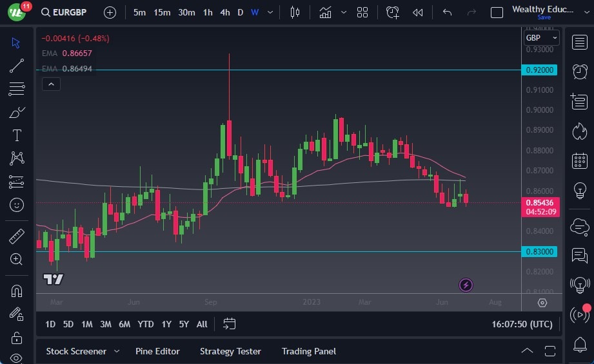Open the layout templates grid
This screenshot has height=364, width=594.
click(x=362, y=12)
